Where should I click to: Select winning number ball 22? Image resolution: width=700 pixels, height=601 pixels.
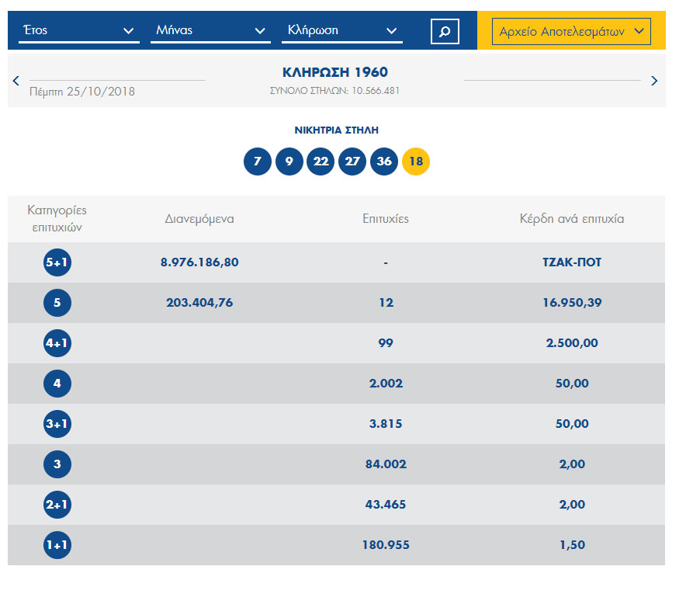[x=321, y=162]
